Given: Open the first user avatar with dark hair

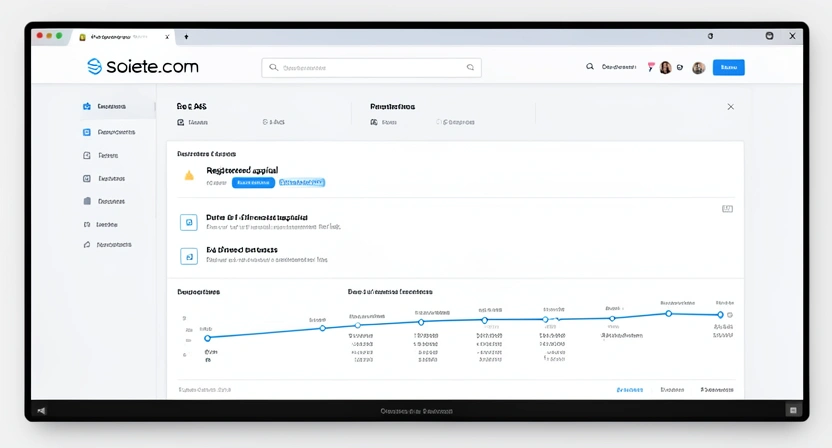Looking at the screenshot, I should [665, 67].
